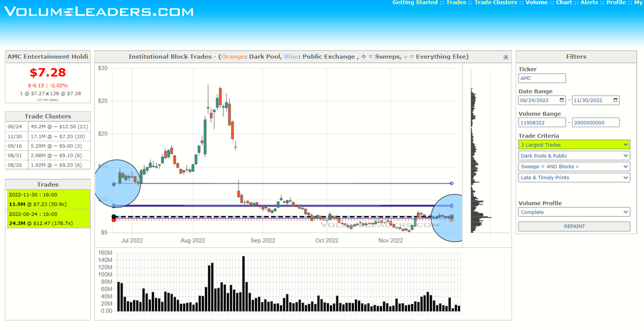Select the 11/30 trade cluster row
The height and width of the screenshot is (330, 644).
[48, 136]
